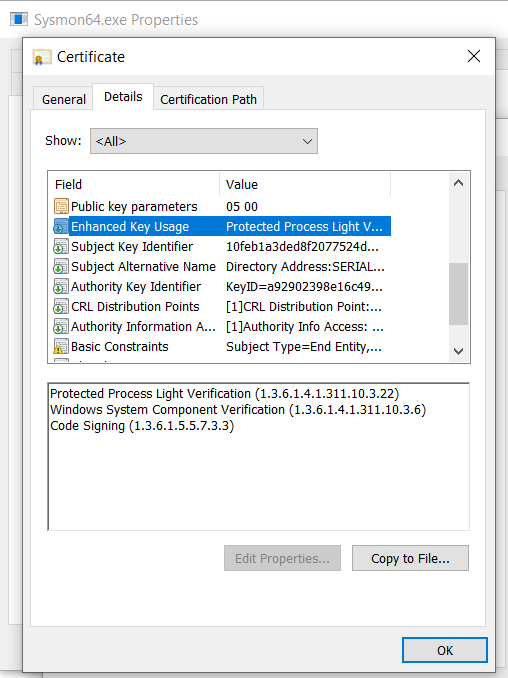508x678 pixels.
Task: Click the scroll up arrow in field list
Action: tap(458, 183)
